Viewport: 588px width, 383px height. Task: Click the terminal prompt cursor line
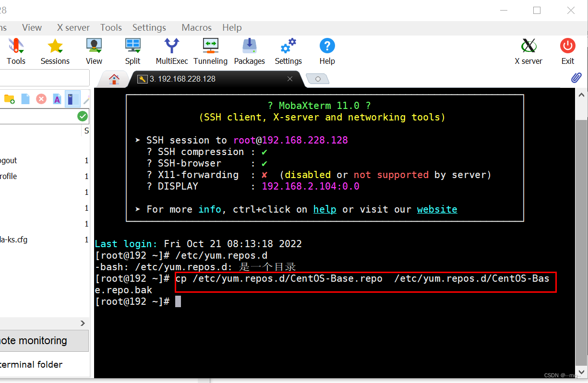coord(178,301)
